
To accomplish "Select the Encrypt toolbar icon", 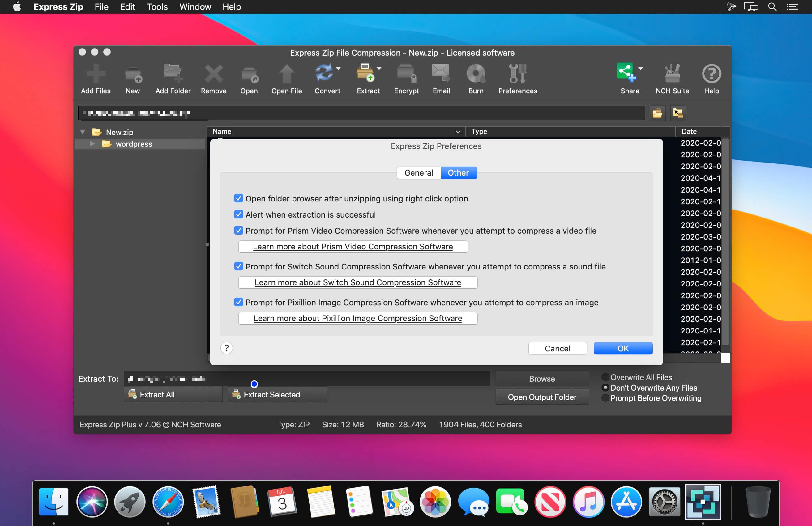I will click(x=406, y=74).
